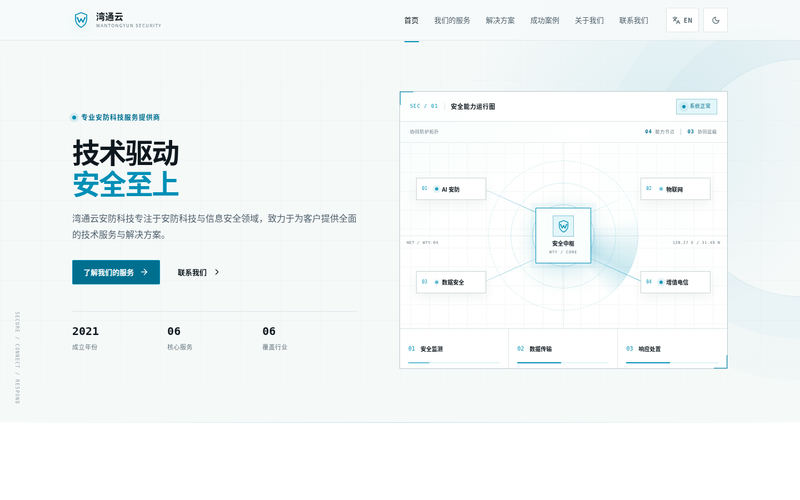Click the SEC / 01 panel label
The image size is (800, 500).
point(423,106)
